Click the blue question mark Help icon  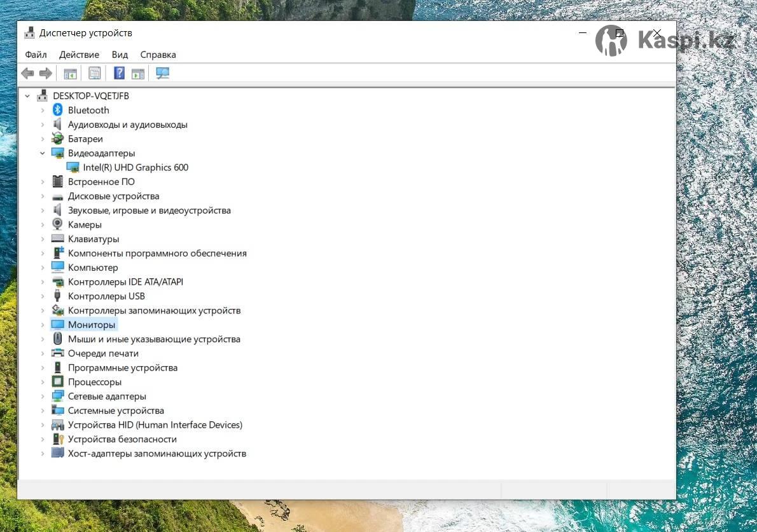(119, 74)
